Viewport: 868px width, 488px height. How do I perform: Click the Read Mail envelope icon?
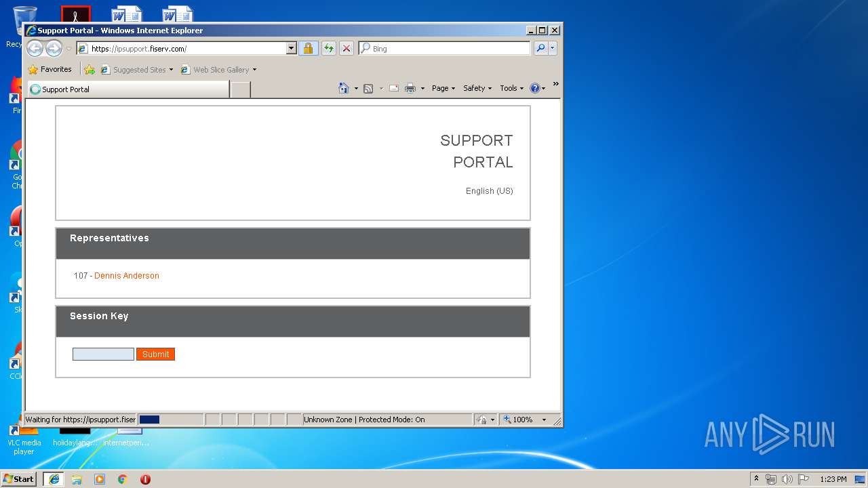click(x=393, y=88)
